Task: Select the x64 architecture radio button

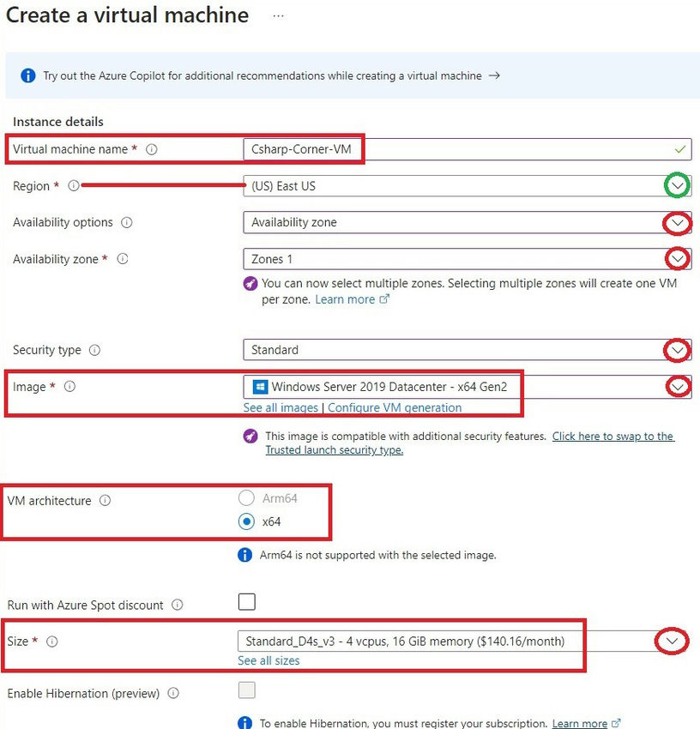Action: [x=246, y=521]
